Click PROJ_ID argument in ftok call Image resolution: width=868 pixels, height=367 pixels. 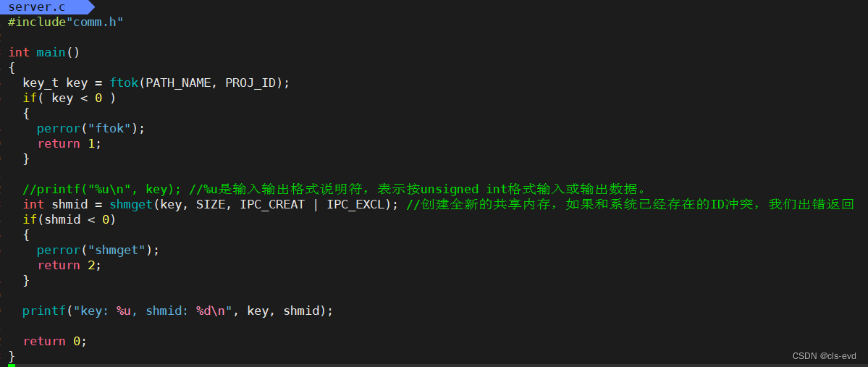250,83
